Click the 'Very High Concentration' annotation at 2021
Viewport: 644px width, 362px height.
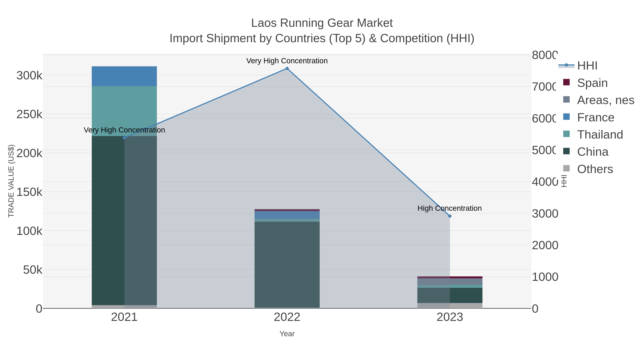(124, 130)
